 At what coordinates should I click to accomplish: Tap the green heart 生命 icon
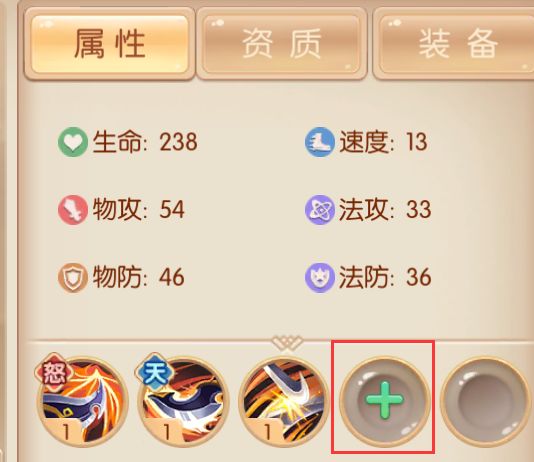tap(73, 142)
